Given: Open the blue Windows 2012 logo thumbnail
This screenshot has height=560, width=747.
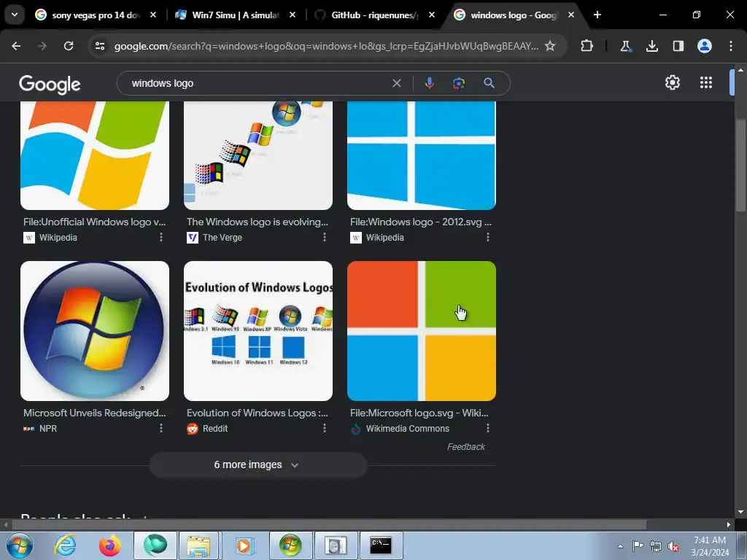Looking at the screenshot, I should pyautogui.click(x=422, y=155).
